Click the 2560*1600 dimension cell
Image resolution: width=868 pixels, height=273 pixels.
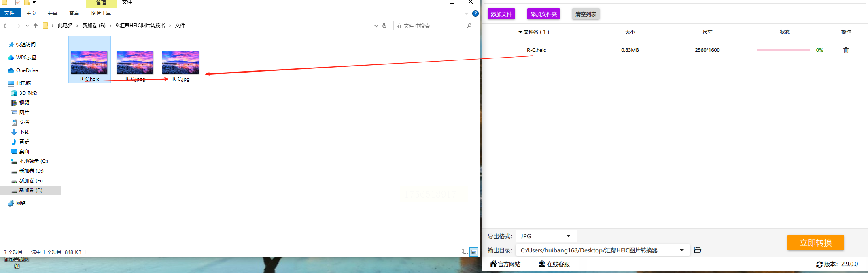pos(707,50)
